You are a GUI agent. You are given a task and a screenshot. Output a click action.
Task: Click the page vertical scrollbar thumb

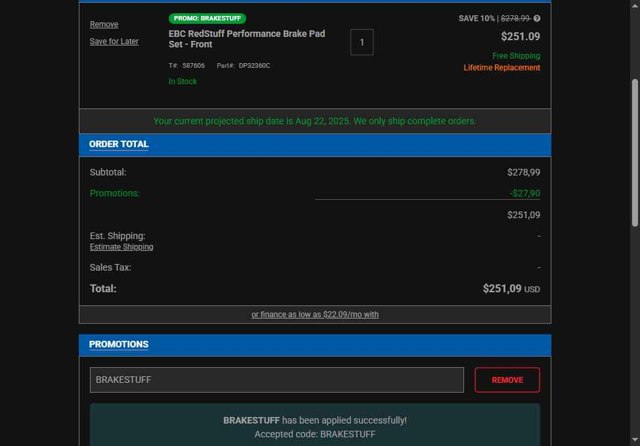[635, 153]
